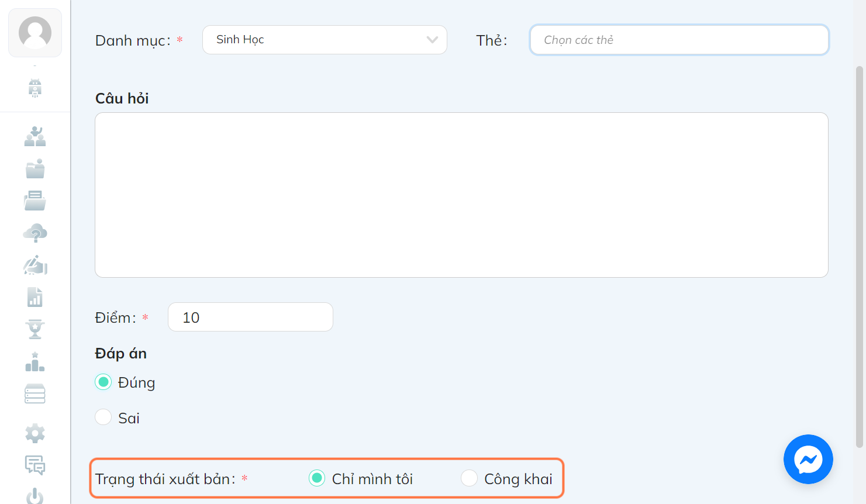Click the Thẻ tags input field
This screenshot has width=866, height=504.
pos(679,40)
